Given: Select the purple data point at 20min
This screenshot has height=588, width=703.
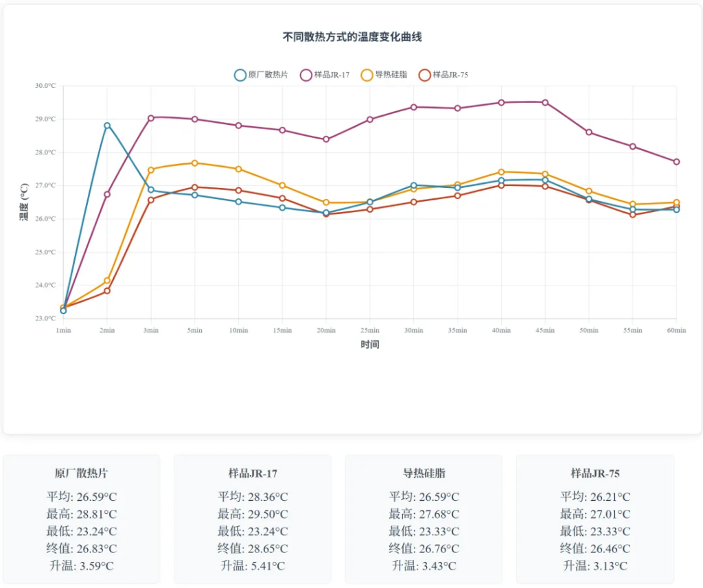Looking at the screenshot, I should click(x=326, y=139).
